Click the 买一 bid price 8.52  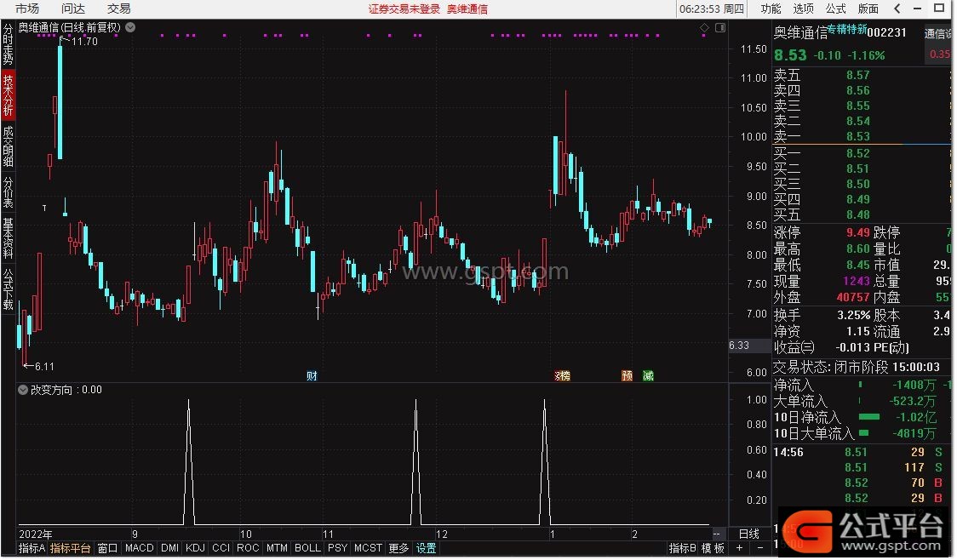point(858,153)
